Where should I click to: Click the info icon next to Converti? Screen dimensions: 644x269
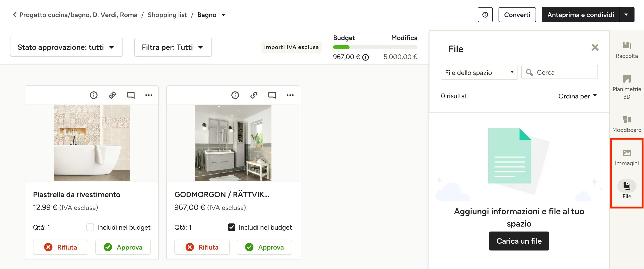pyautogui.click(x=485, y=15)
